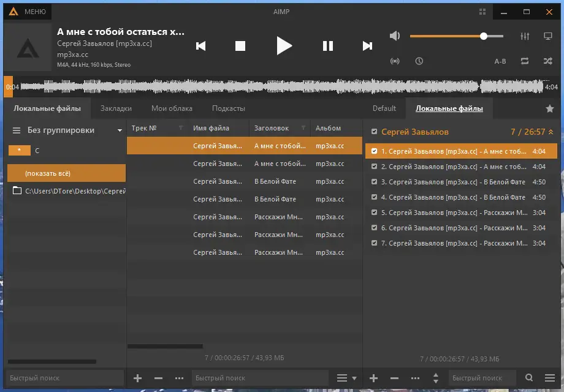The height and width of the screenshot is (392, 564).
Task: Click the favorites star icon
Action: pyautogui.click(x=550, y=108)
